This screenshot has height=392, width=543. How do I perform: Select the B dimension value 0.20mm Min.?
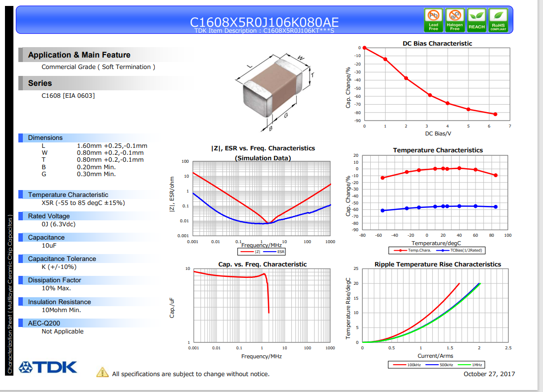pos(96,167)
